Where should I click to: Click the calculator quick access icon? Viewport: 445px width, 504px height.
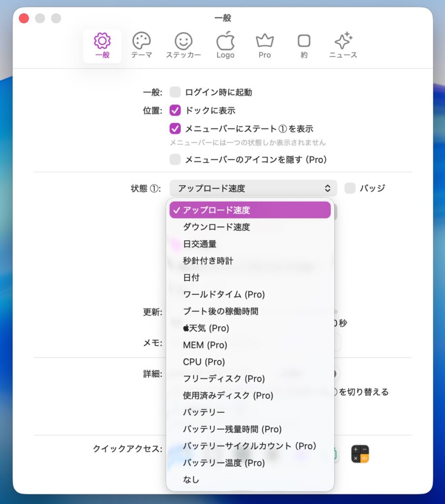[359, 454]
